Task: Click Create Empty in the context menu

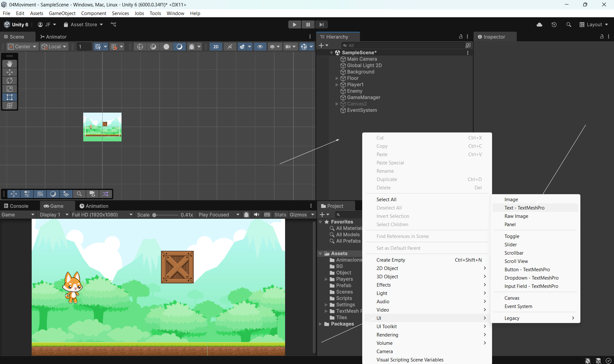Action: click(x=391, y=260)
